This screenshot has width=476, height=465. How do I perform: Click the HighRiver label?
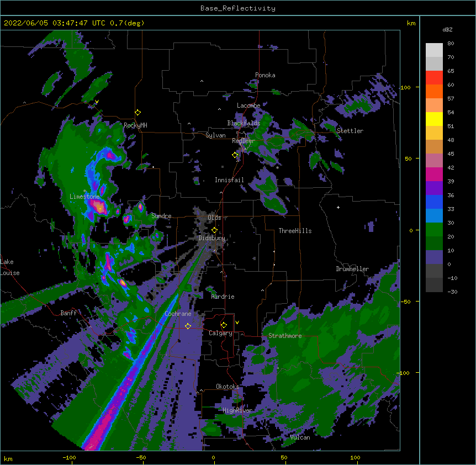237,410
